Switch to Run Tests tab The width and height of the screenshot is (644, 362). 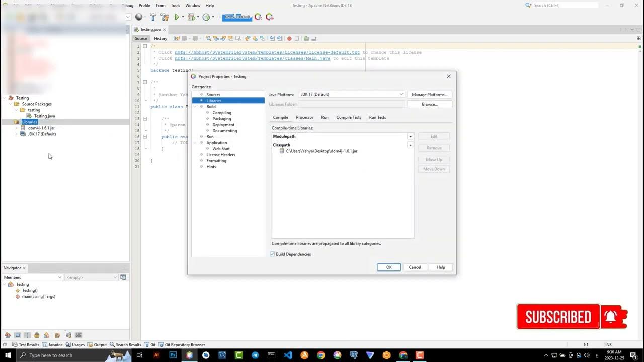tap(377, 117)
